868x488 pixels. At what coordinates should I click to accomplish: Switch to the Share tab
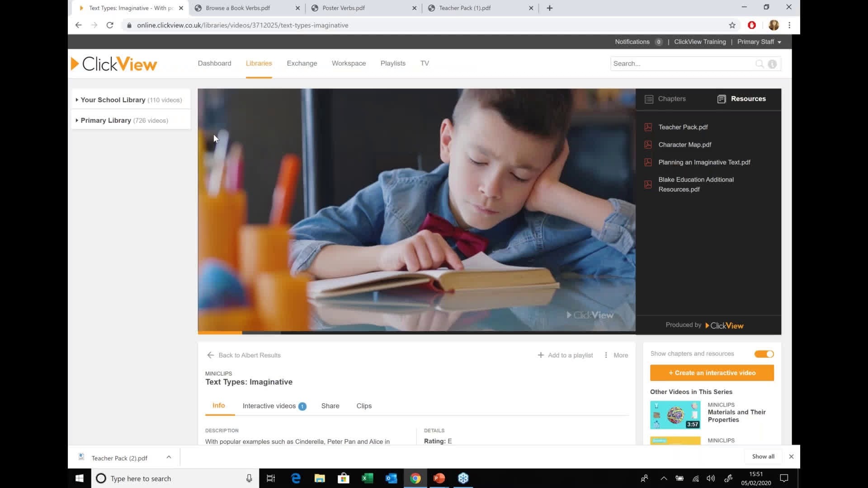click(330, 406)
